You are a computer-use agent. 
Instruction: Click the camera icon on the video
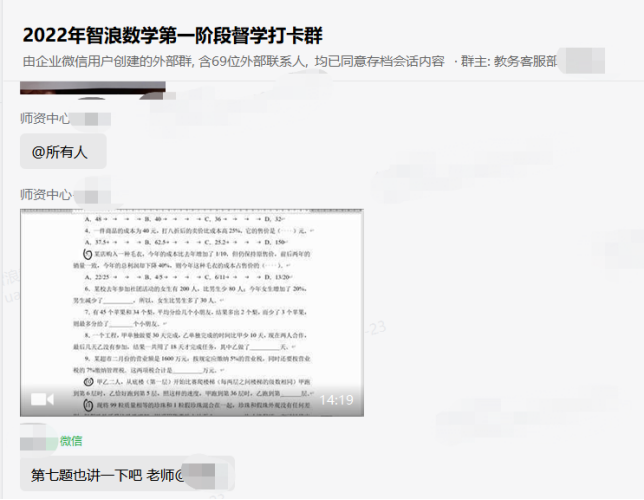pos(42,399)
